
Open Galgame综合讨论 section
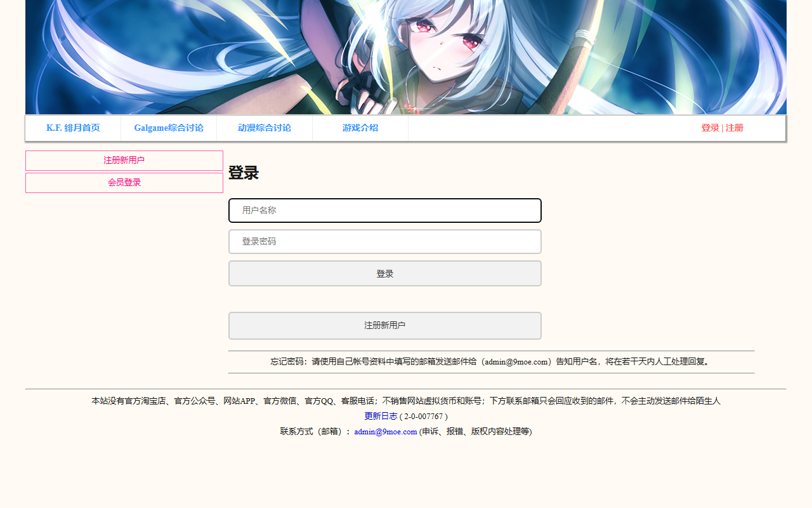coord(169,128)
